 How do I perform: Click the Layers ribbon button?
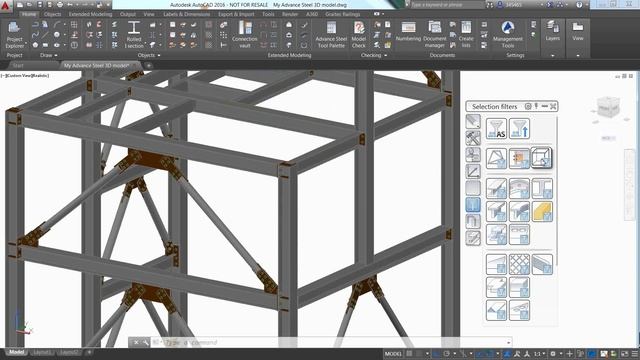coord(553,32)
